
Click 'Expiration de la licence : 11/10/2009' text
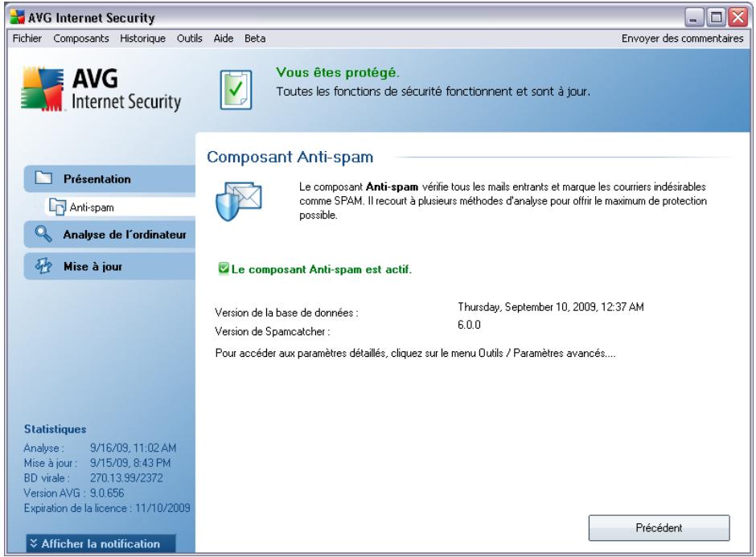107,508
